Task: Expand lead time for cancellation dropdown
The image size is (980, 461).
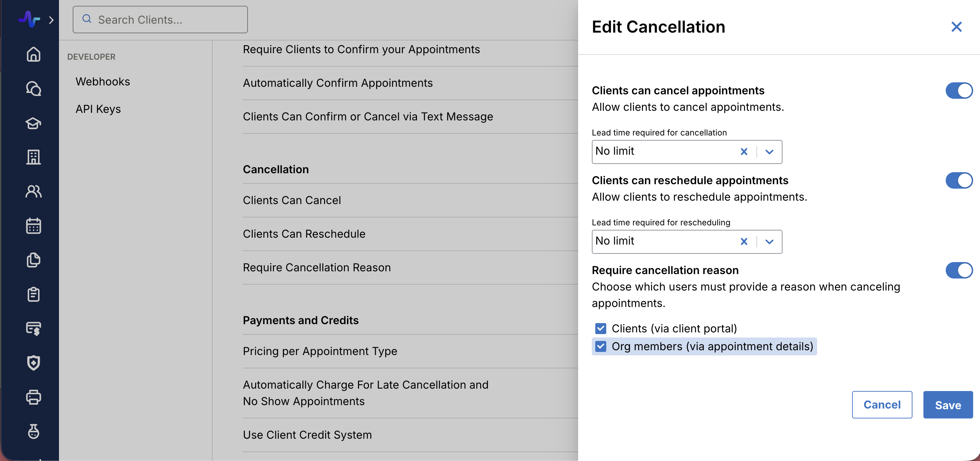Action: [769, 152]
